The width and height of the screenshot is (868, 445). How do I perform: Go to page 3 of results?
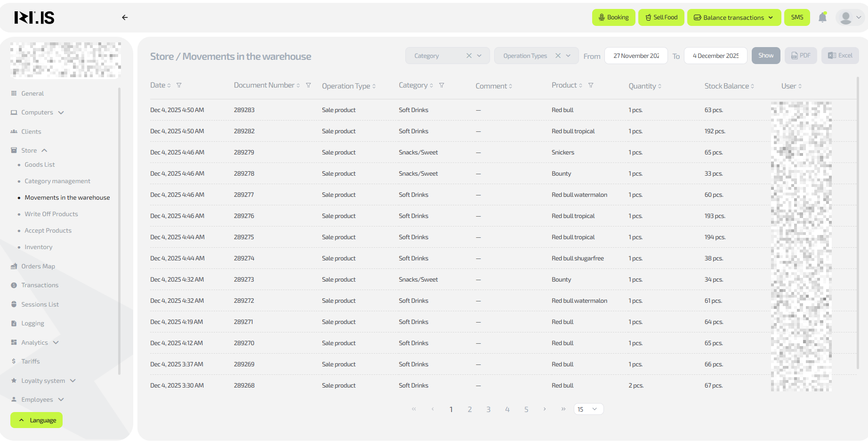[x=488, y=409]
